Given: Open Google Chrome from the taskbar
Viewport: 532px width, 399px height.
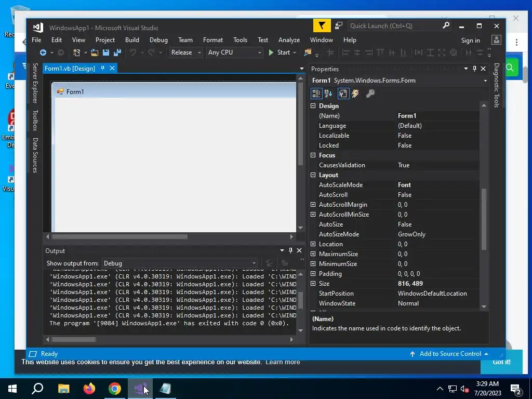Looking at the screenshot, I should pyautogui.click(x=115, y=389).
